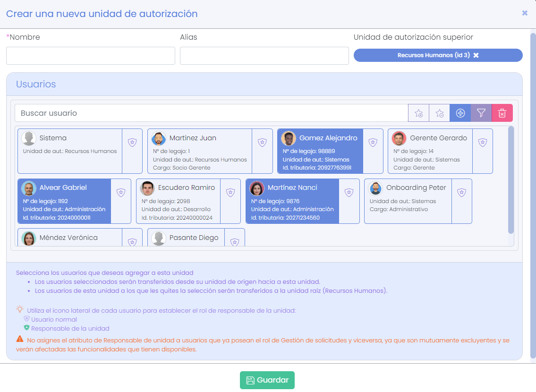
Task: Select the Sistema user card
Action: [69, 151]
